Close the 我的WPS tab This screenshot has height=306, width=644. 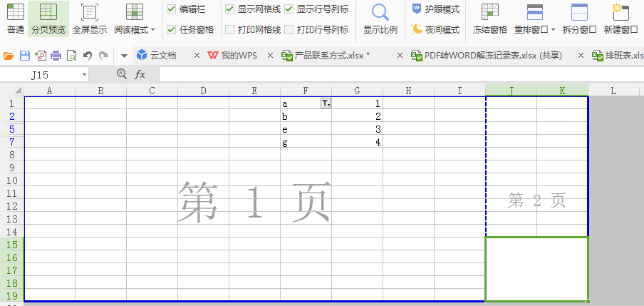pyautogui.click(x=270, y=56)
